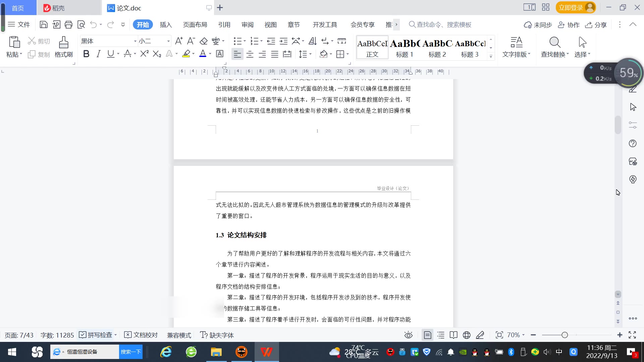This screenshot has height=362, width=644.
Task: Open the 插入 (Insert) ribbon tab
Action: tap(166, 24)
